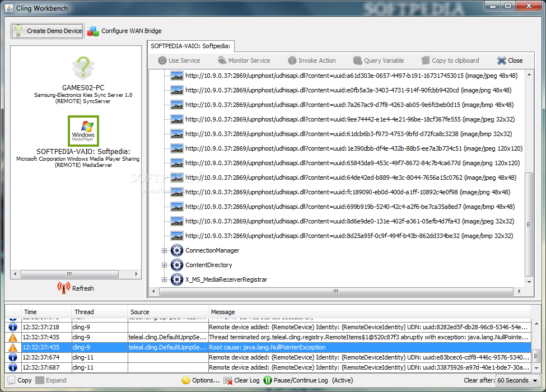Image resolution: width=546 pixels, height=392 pixels.
Task: Select image icon for uuid:fc189090 entry
Action: (177, 192)
